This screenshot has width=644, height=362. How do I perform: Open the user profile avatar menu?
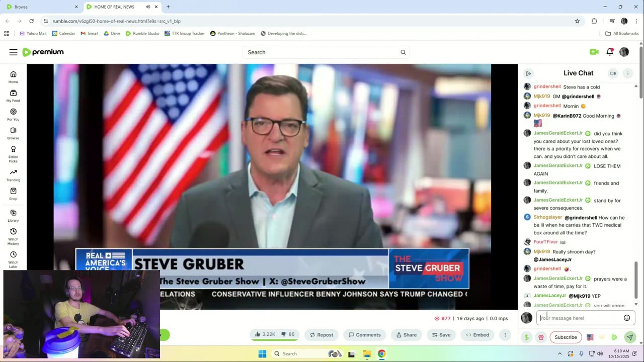tap(624, 52)
